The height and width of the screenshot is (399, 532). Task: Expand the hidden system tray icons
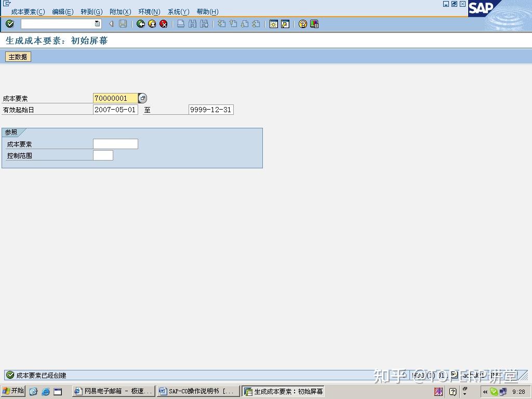(x=485, y=391)
